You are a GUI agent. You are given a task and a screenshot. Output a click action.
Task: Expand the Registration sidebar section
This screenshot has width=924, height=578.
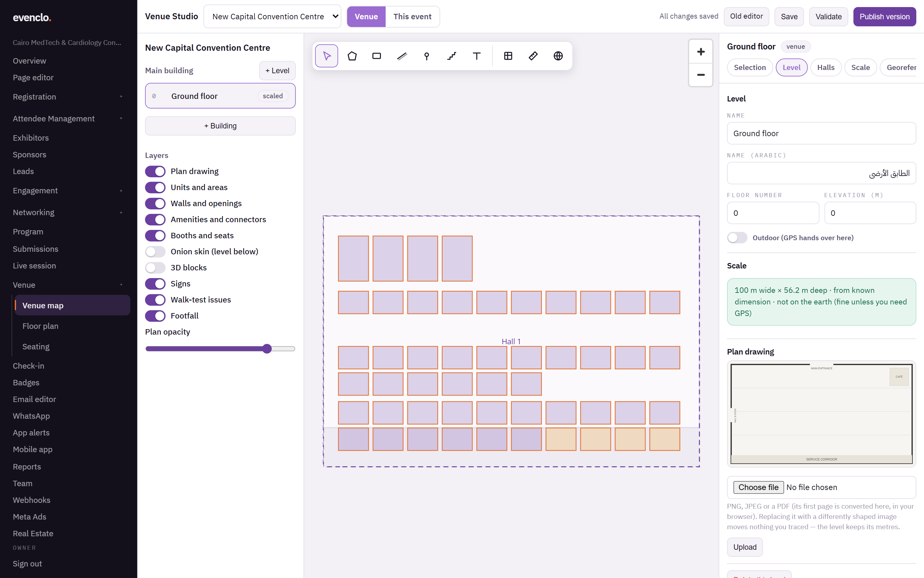coord(69,97)
